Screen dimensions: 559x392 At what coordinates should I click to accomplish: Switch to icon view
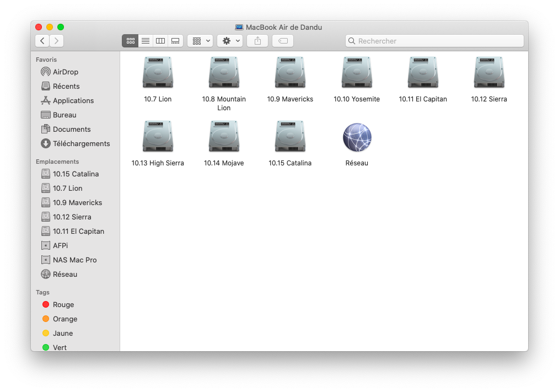130,41
